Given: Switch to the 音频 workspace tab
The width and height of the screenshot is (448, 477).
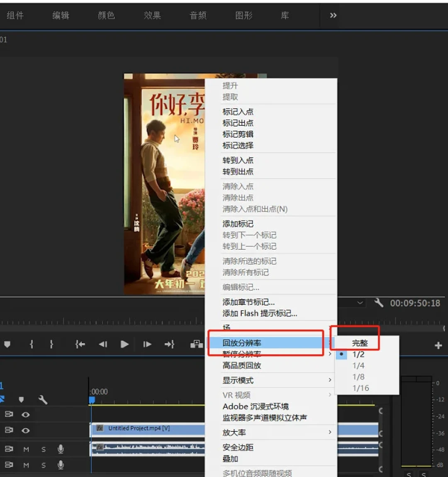Looking at the screenshot, I should 198,15.
